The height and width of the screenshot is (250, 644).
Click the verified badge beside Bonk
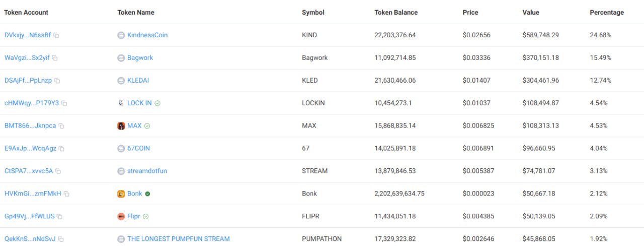pos(147,194)
